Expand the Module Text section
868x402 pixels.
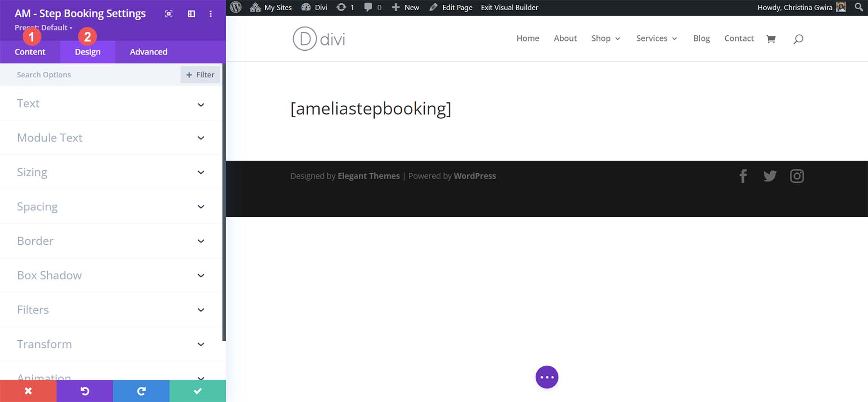pyautogui.click(x=111, y=138)
